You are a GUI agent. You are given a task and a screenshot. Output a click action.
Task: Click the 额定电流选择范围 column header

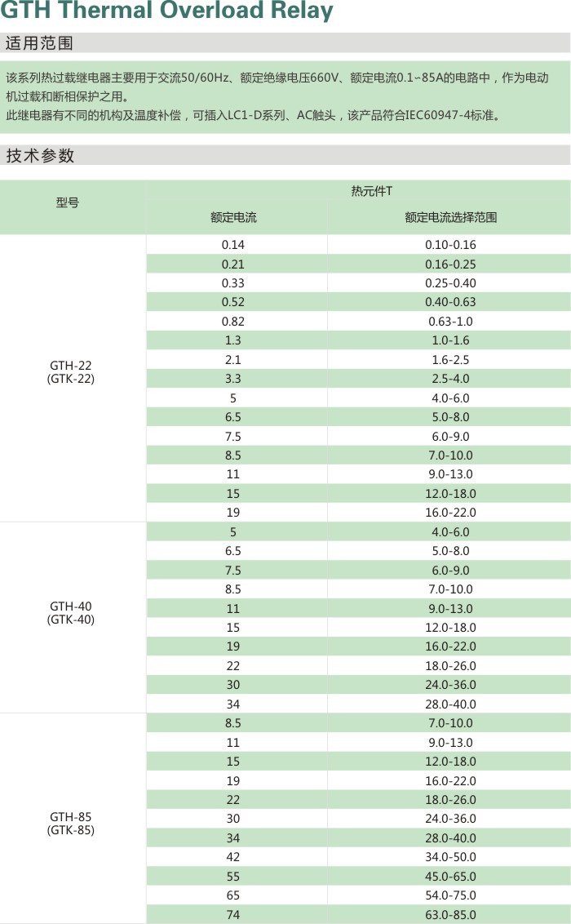[450, 218]
